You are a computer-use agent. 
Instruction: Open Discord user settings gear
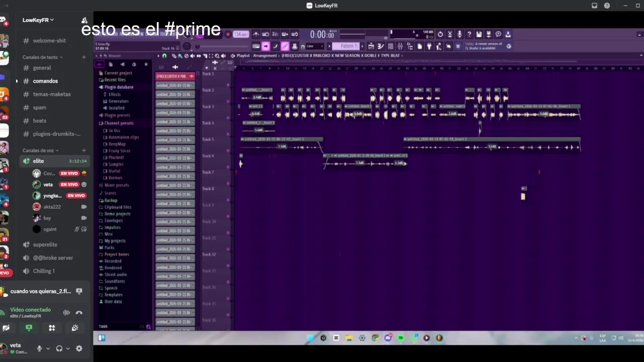(x=79, y=348)
